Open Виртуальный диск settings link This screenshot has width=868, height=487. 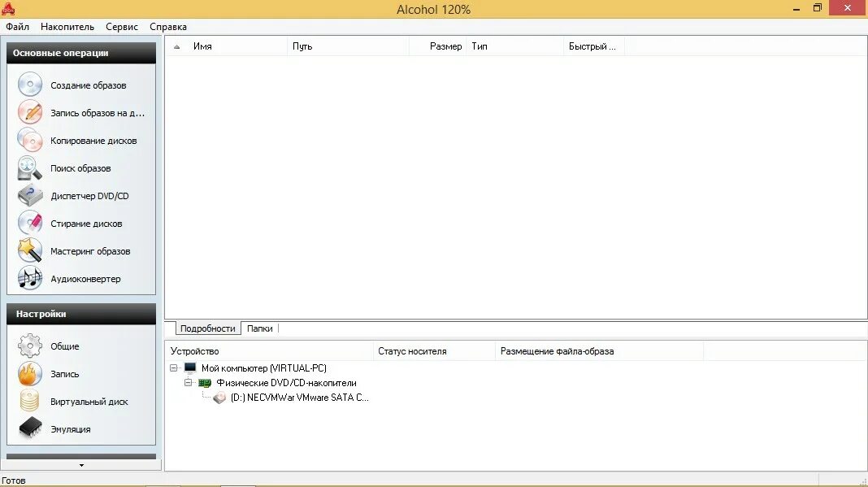coord(89,402)
